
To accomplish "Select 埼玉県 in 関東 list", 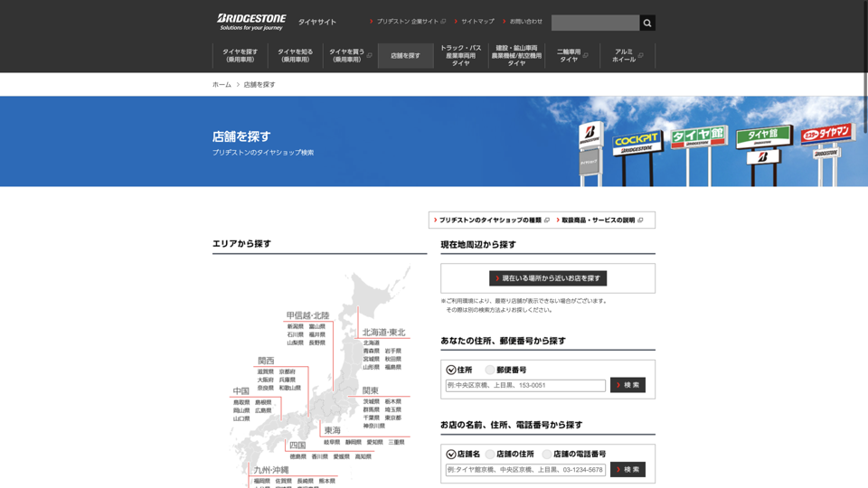I will click(393, 410).
